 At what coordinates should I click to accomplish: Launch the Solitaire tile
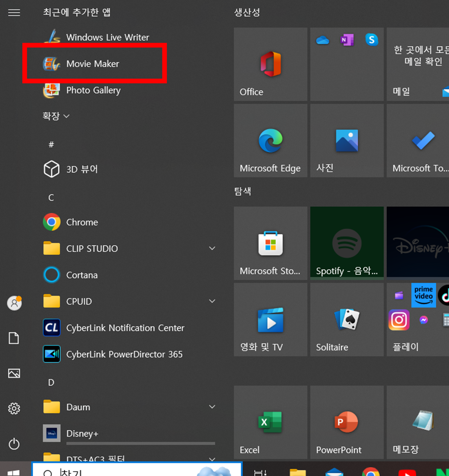[x=347, y=319]
